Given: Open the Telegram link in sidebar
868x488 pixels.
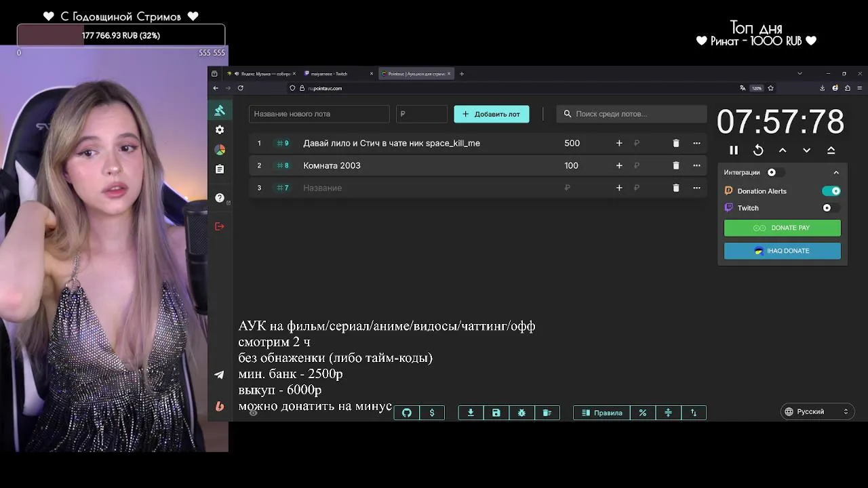Looking at the screenshot, I should point(219,375).
